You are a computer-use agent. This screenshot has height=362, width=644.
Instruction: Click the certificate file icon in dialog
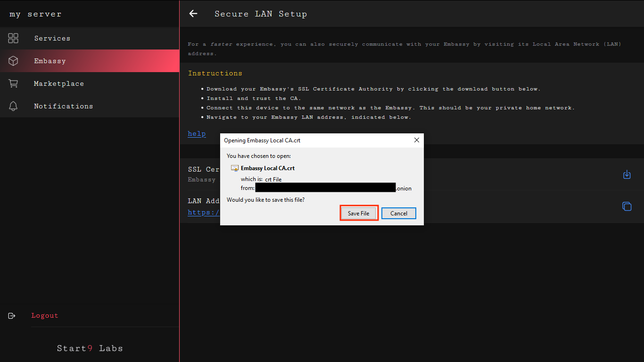(x=234, y=168)
